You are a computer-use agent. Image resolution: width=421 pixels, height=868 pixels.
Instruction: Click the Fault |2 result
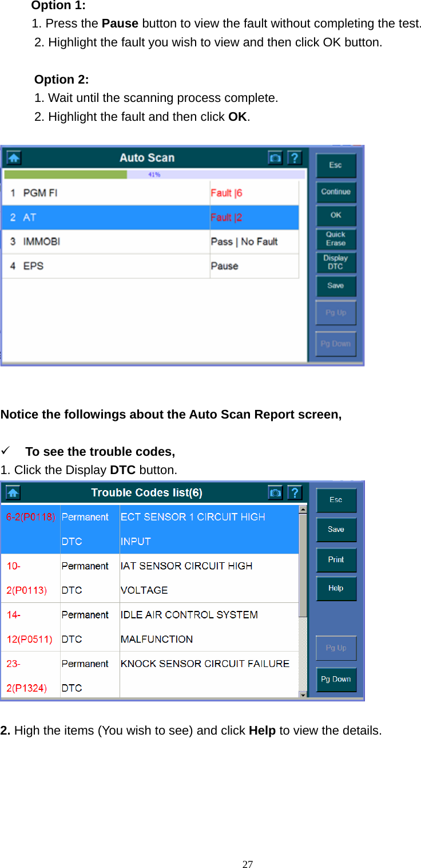(227, 218)
